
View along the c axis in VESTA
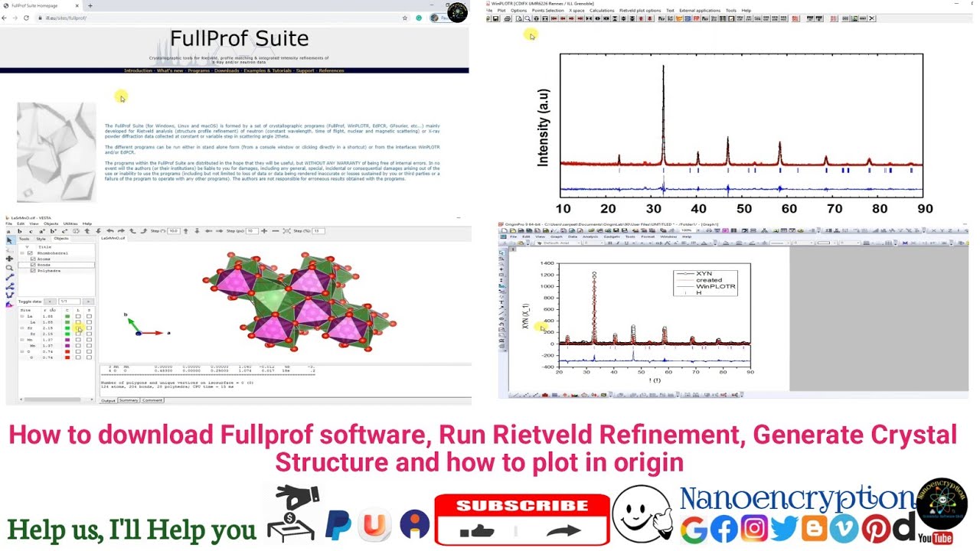point(31,231)
